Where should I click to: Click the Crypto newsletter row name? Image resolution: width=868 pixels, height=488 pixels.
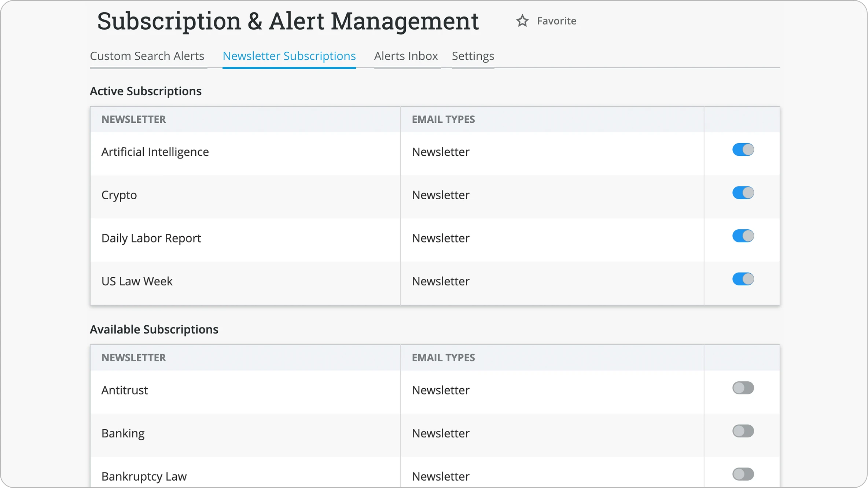click(x=119, y=195)
